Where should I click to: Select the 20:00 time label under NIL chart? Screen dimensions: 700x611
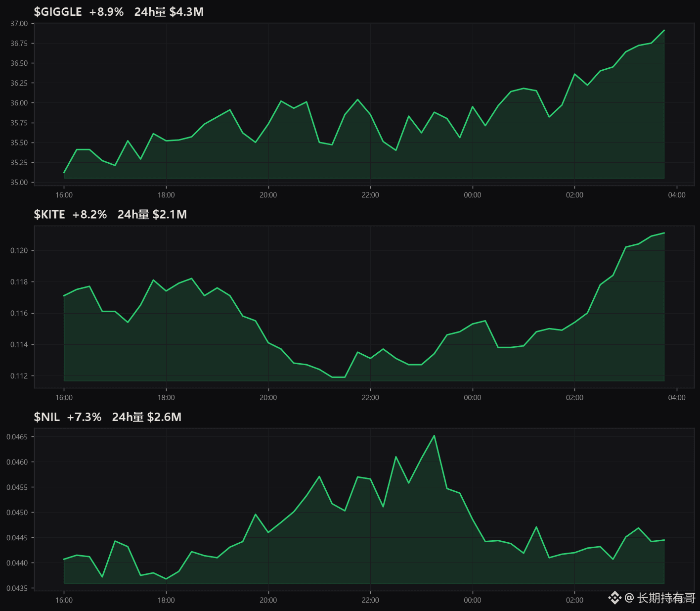(268, 600)
